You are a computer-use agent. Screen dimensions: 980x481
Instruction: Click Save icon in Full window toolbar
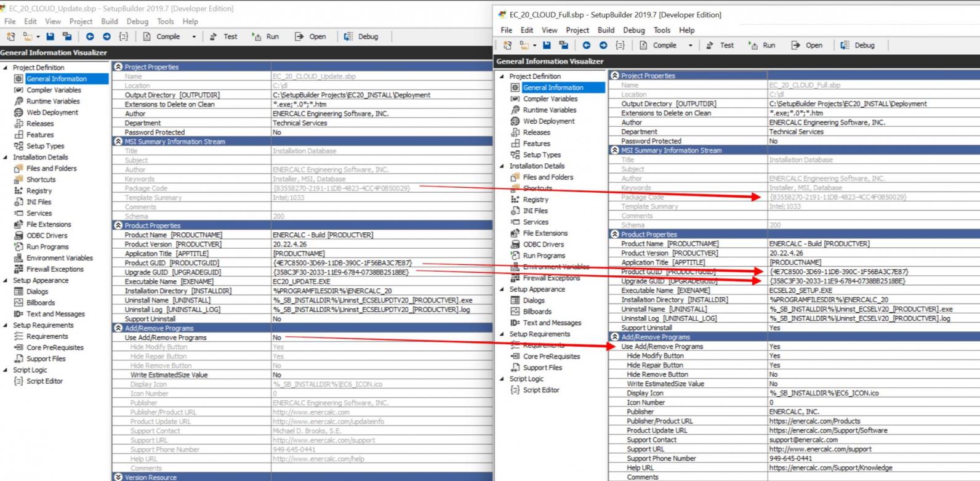(547, 45)
